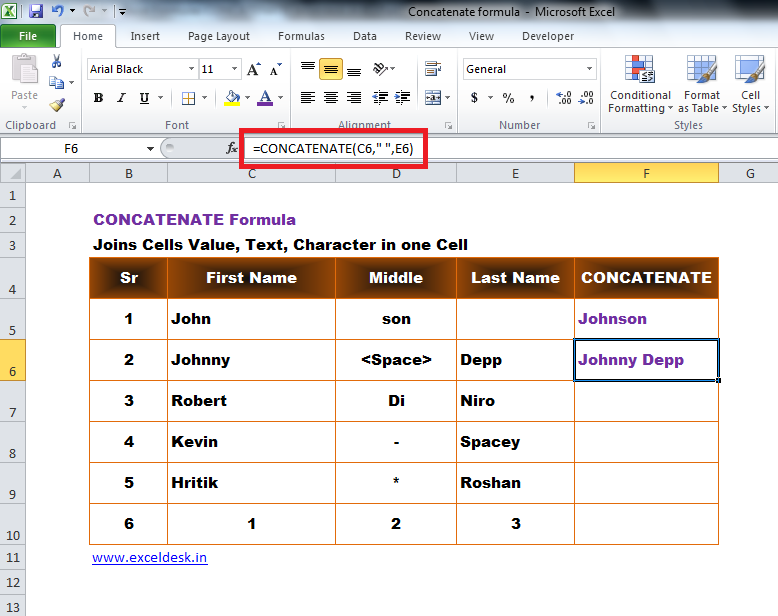Open the www.exceldesk.in hyperlink

tap(149, 557)
